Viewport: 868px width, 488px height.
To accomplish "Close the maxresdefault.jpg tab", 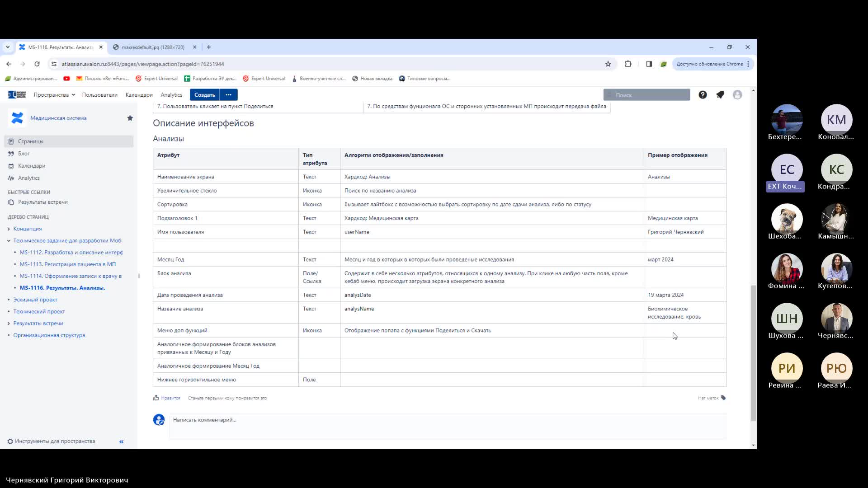I will click(x=194, y=47).
